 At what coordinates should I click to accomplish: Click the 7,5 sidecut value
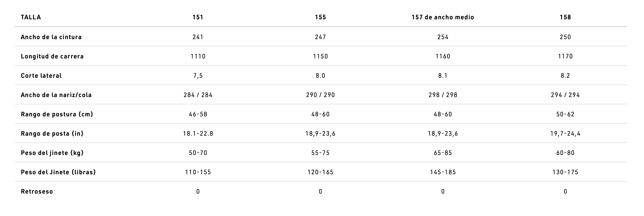[198, 76]
